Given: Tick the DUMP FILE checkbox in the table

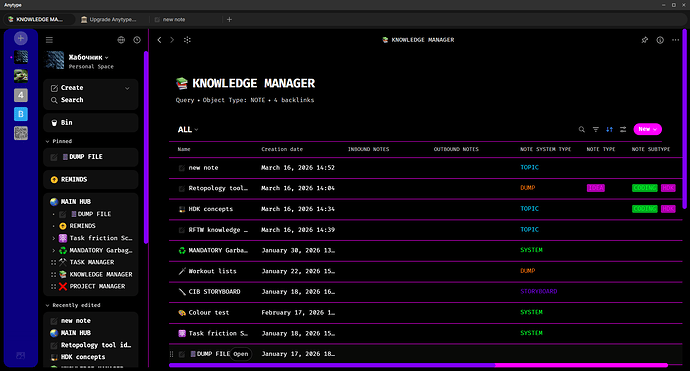Looking at the screenshot, I should (x=182, y=354).
